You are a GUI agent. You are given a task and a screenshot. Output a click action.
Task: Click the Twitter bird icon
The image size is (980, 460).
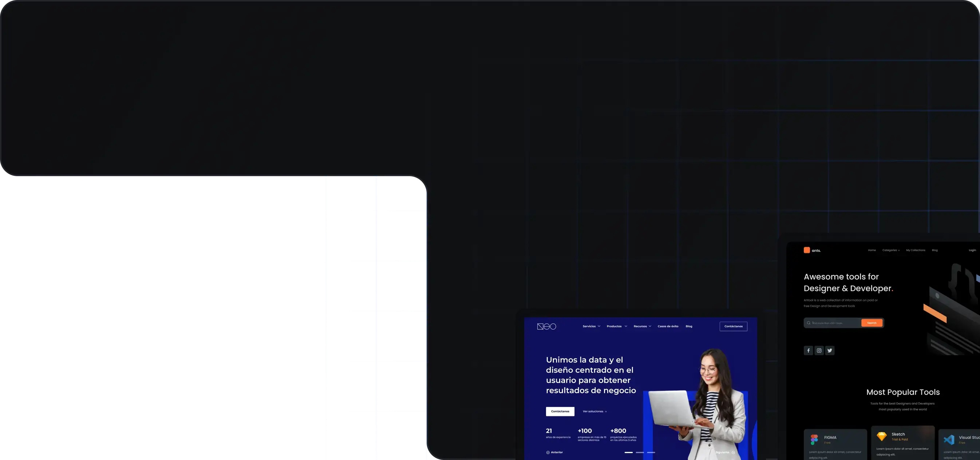pos(830,350)
